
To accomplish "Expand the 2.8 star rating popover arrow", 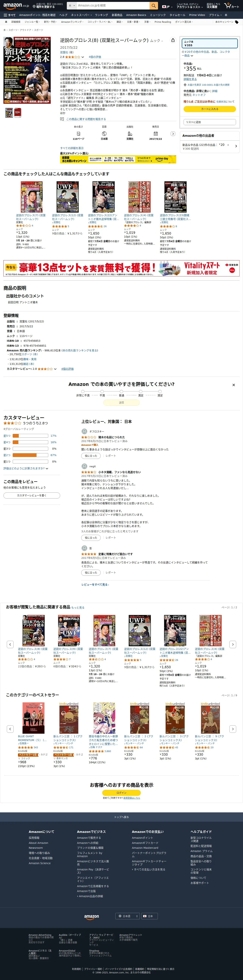I will click(83, 57).
